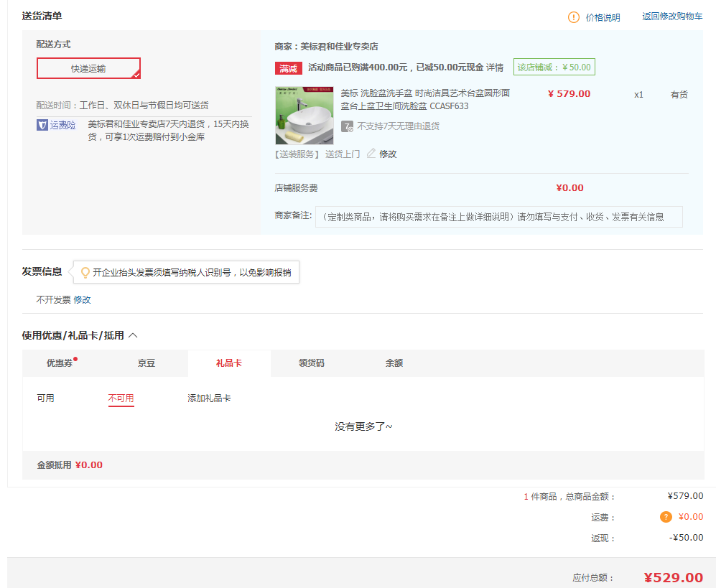Open the washbasin product thumbnail
The width and height of the screenshot is (716, 588).
[x=304, y=116]
